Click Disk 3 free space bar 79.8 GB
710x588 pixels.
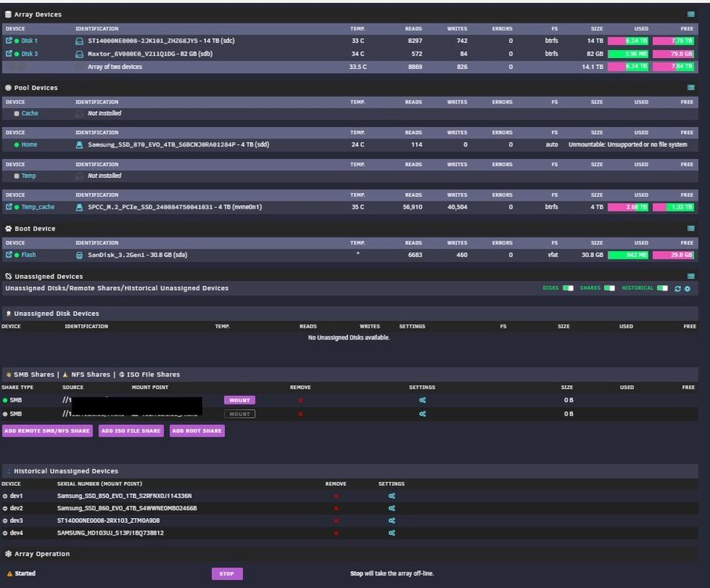673,54
